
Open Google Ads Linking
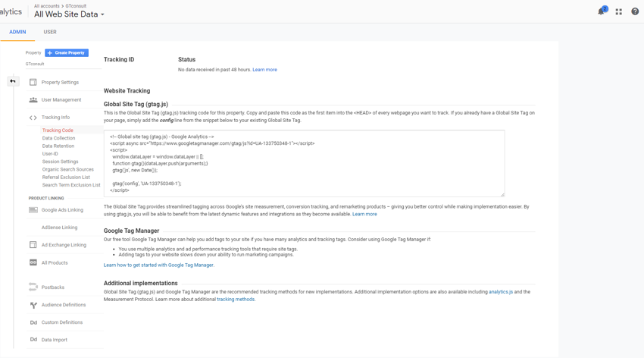point(62,210)
